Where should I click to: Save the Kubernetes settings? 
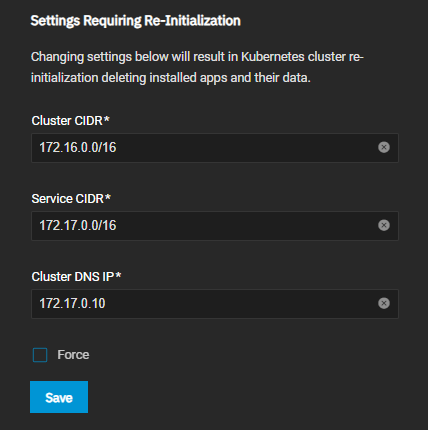59,397
